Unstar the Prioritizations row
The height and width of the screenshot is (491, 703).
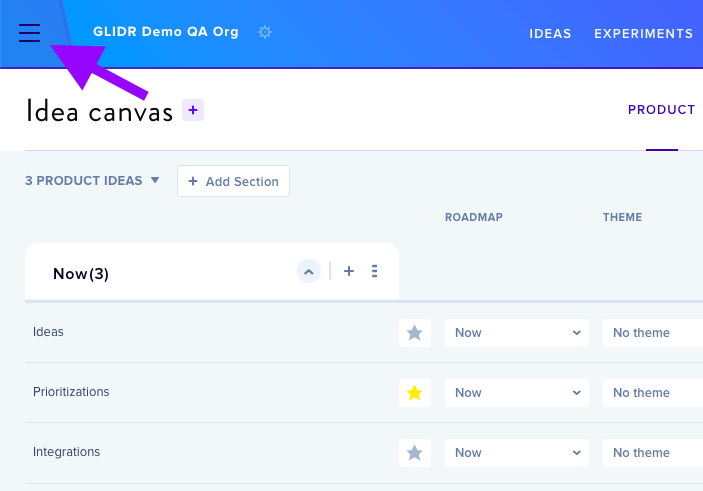click(415, 393)
